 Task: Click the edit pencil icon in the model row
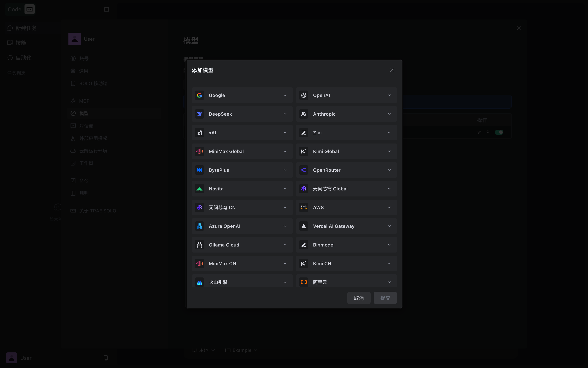click(x=479, y=132)
